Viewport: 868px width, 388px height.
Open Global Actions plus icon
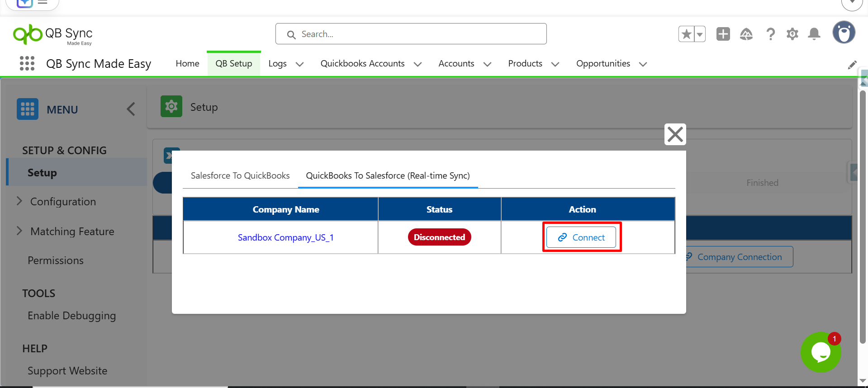pyautogui.click(x=723, y=34)
